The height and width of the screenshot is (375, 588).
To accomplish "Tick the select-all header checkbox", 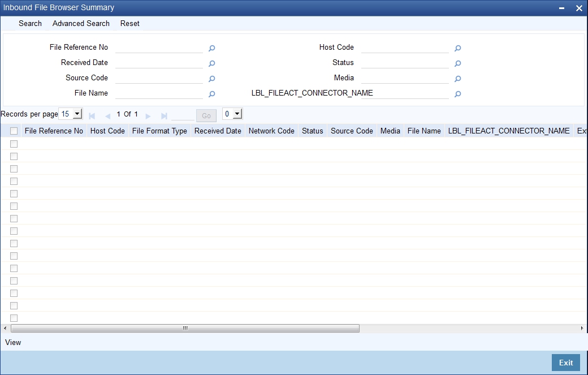I will coord(14,131).
